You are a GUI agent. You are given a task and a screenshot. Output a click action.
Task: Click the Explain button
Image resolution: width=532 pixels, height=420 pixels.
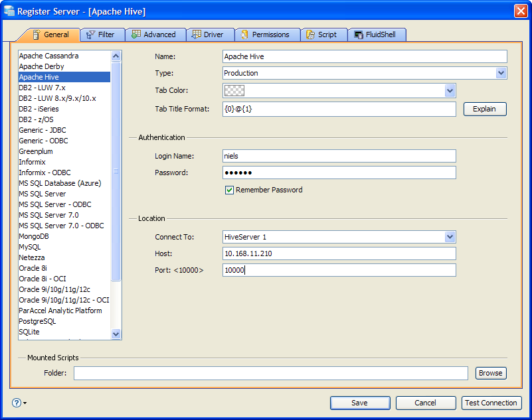tap(484, 109)
